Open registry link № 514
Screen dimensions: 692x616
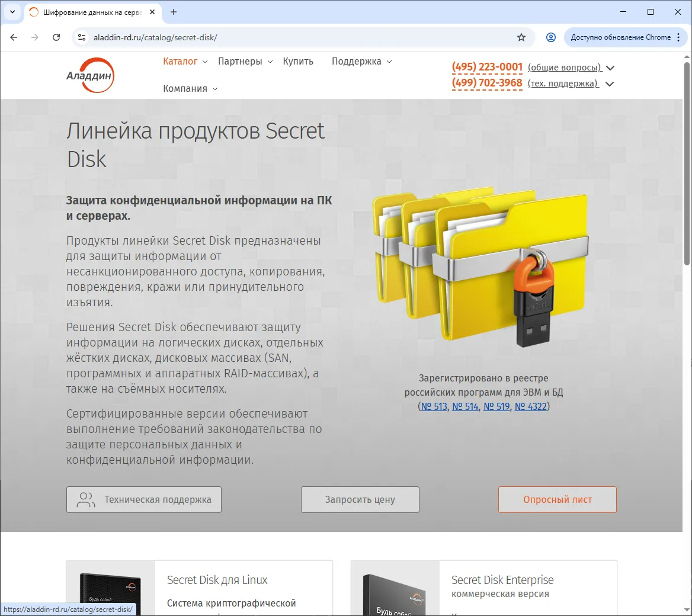pos(465,406)
